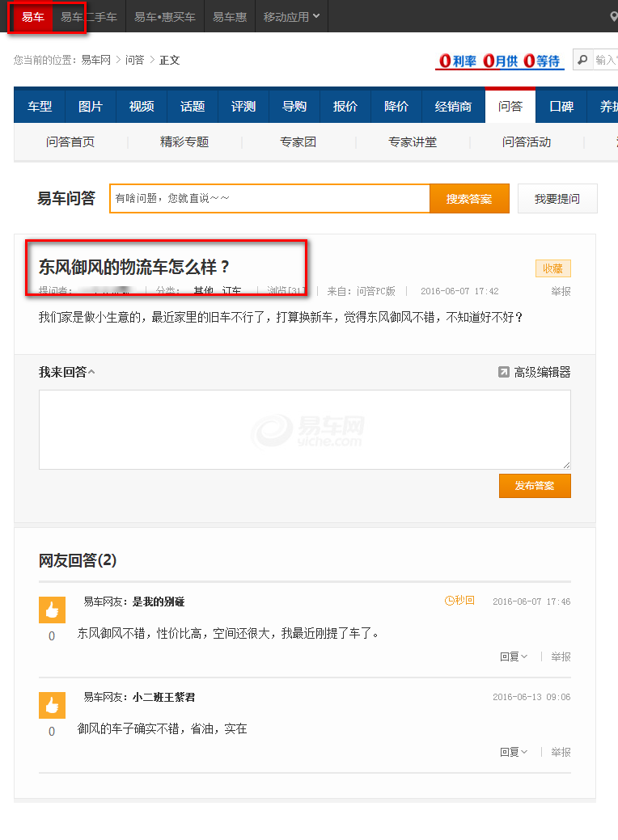Switch to the 车型 nav tab
The image size is (618, 840).
click(x=40, y=106)
